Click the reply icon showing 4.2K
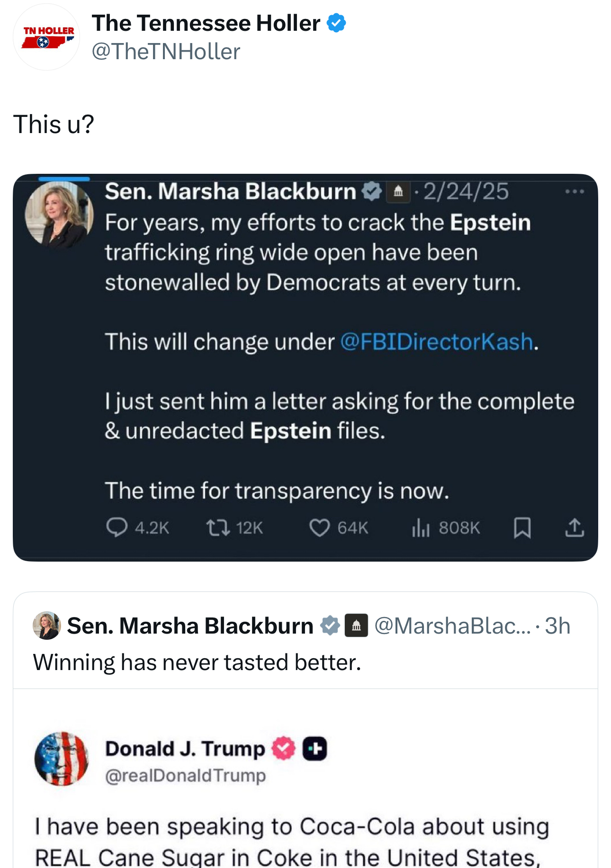The height and width of the screenshot is (868, 611). coord(117,528)
